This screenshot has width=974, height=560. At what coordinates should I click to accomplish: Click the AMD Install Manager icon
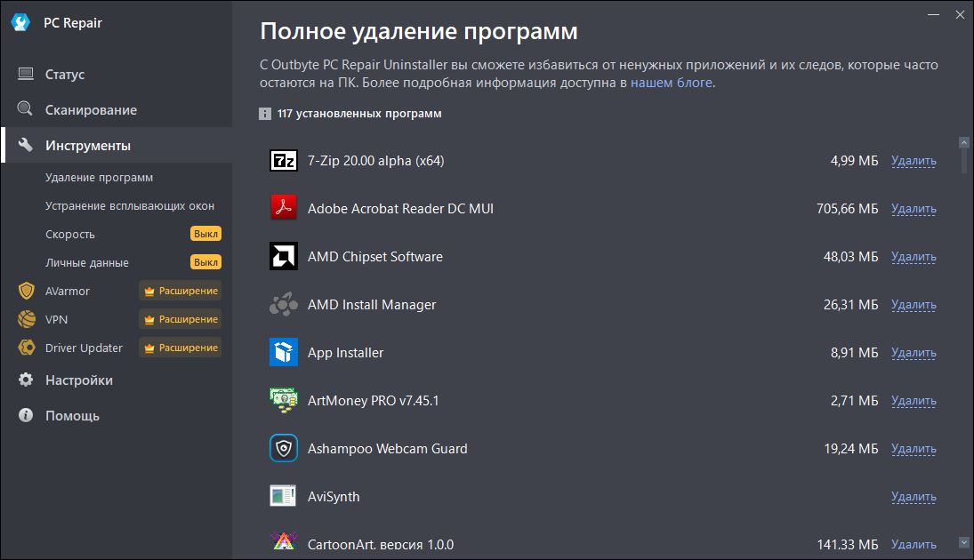point(283,304)
